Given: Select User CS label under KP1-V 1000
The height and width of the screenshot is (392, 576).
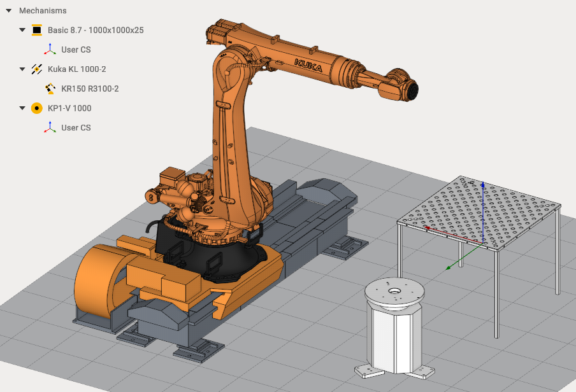Looking at the screenshot, I should coord(76,127).
